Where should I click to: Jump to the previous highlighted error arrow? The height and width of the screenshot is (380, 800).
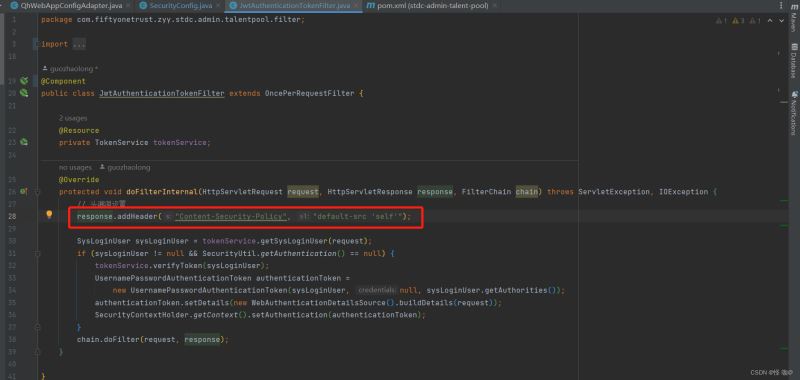click(770, 21)
